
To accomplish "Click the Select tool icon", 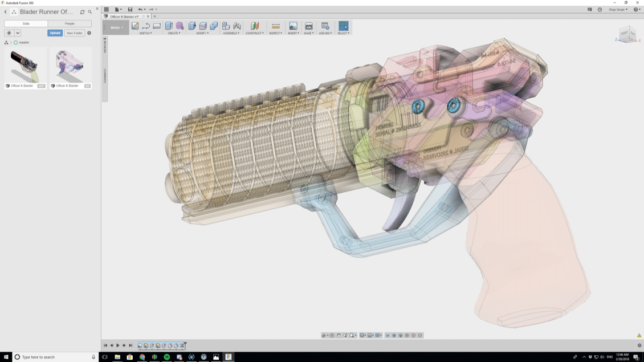I will pos(343,26).
